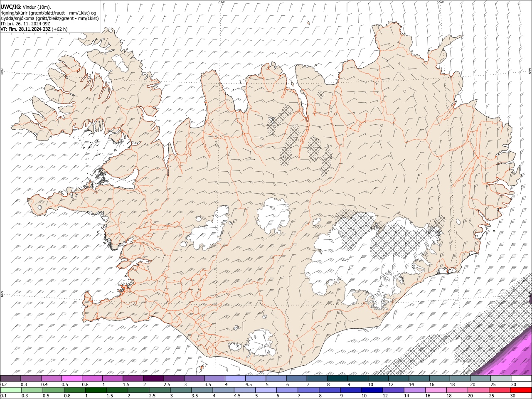Click the 'rigning/skúrir (grænt/blátt/rautt' legend description line
The height and width of the screenshot is (399, 532).
49,13
